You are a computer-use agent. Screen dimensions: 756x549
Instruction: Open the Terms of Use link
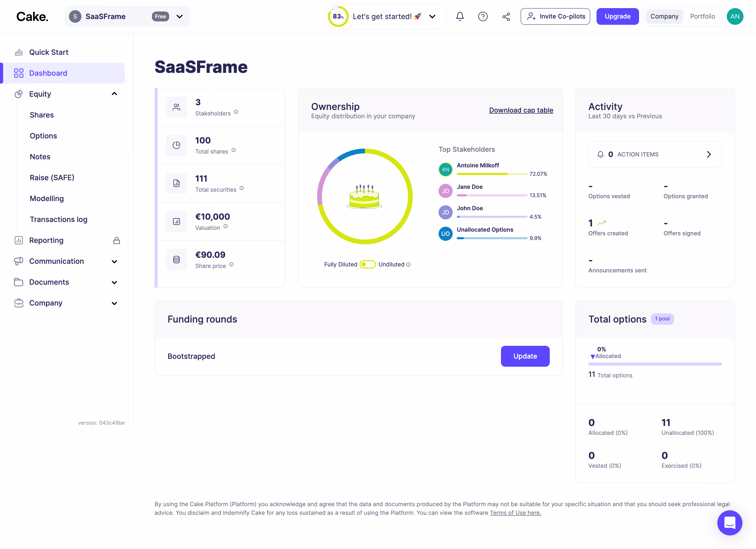[x=515, y=513]
